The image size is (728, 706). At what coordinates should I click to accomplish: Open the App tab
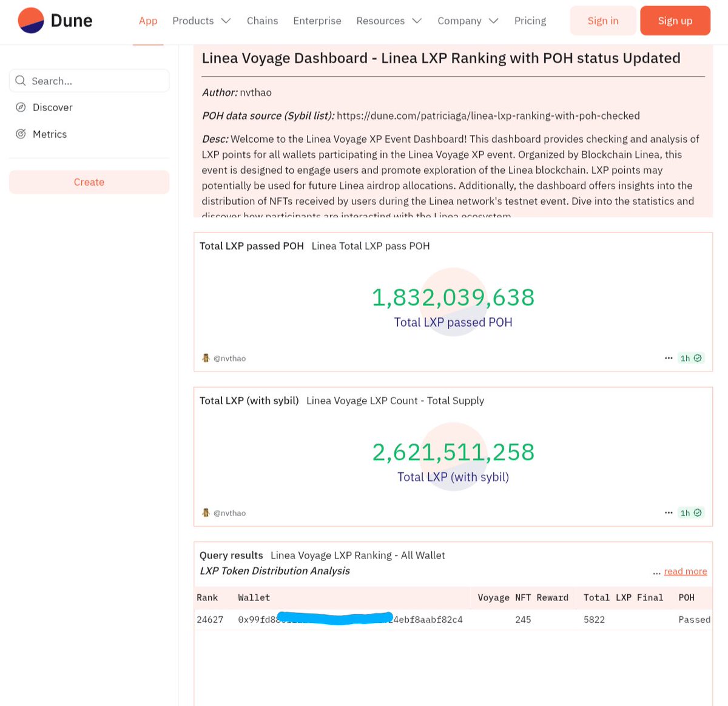pos(148,21)
